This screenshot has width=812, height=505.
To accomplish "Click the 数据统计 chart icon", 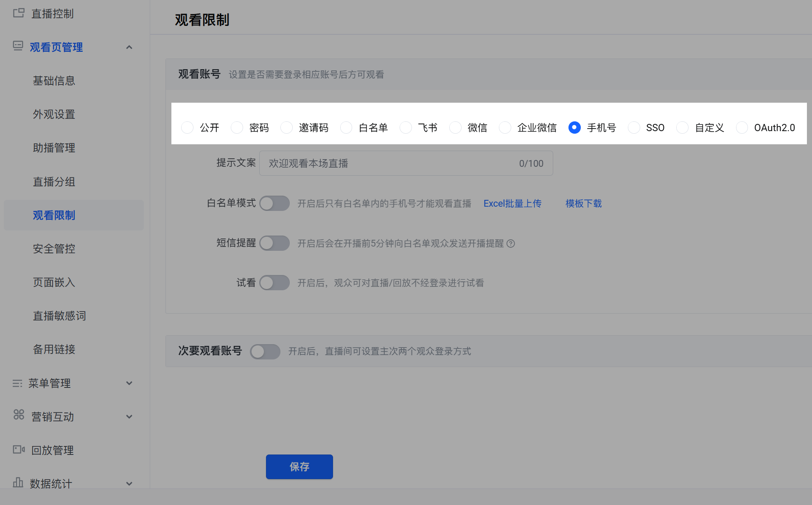I will [18, 482].
